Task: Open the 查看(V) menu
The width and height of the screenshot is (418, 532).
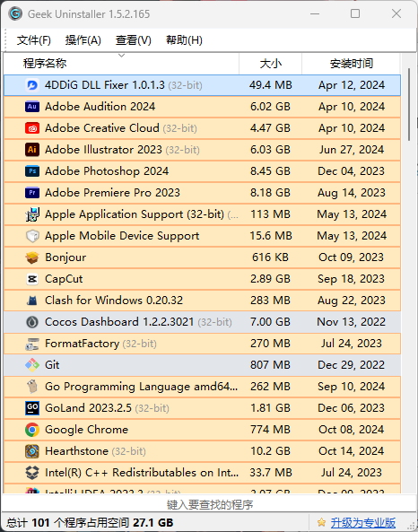Action: point(134,40)
